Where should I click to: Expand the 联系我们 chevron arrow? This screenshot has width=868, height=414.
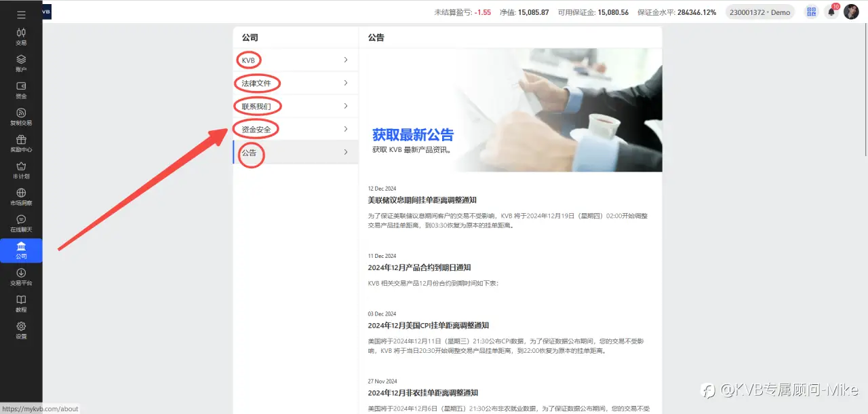point(346,106)
